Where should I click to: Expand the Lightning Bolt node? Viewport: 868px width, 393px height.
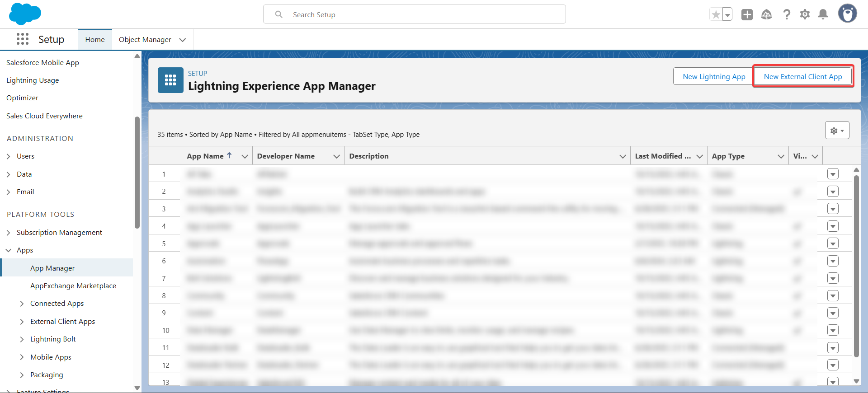22,339
